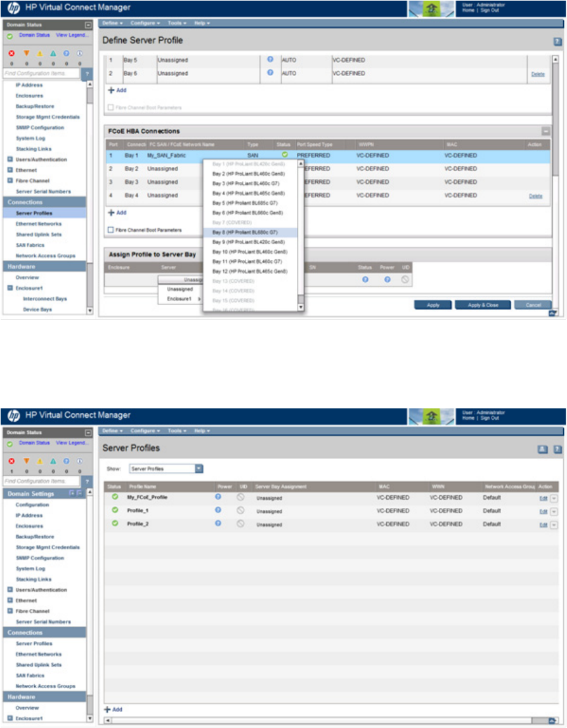The height and width of the screenshot is (728, 567).
Task: Click blue status icon in Bay 6 row
Action: pyautogui.click(x=270, y=73)
